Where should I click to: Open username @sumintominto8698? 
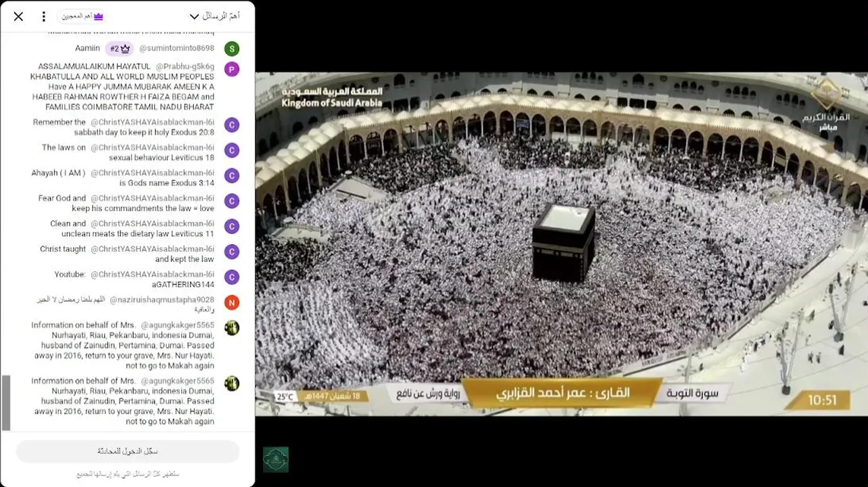pos(176,49)
